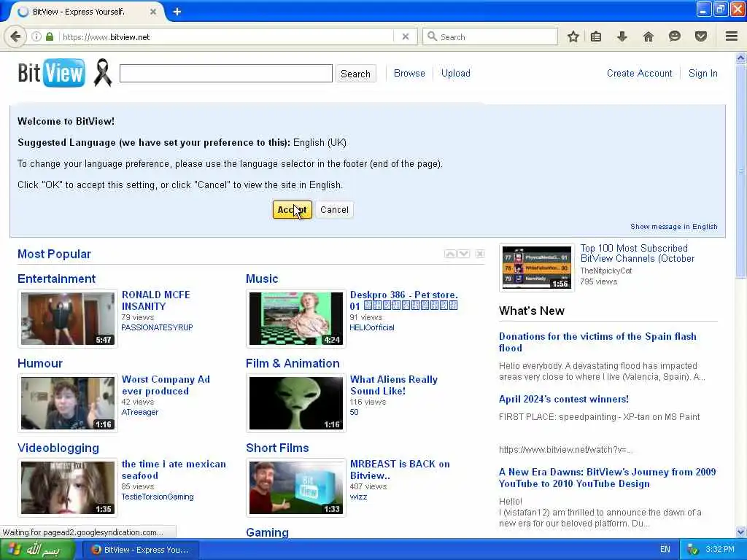Click Create Account link
The image size is (747, 560).
coord(639,74)
